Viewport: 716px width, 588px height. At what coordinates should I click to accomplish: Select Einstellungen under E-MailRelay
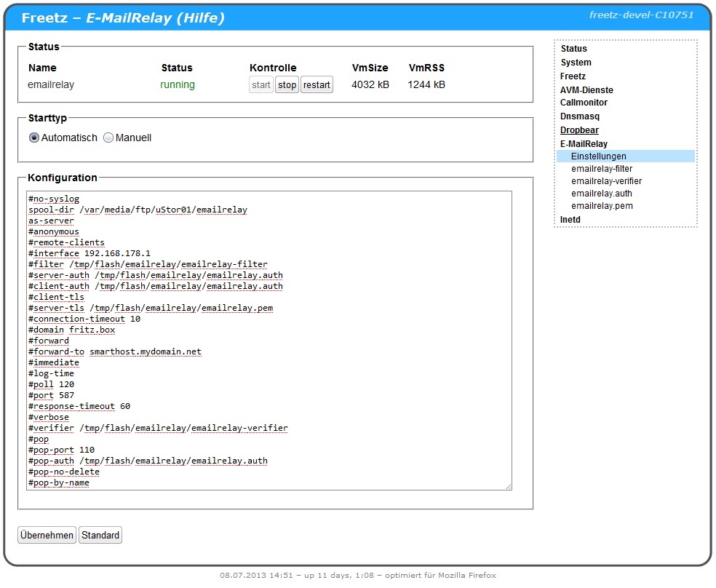pos(598,156)
